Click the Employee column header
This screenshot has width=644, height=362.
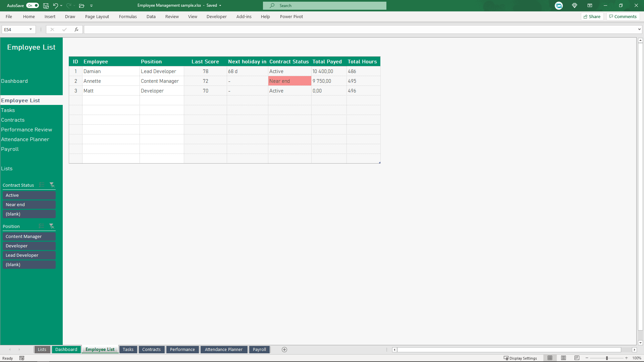click(x=111, y=62)
